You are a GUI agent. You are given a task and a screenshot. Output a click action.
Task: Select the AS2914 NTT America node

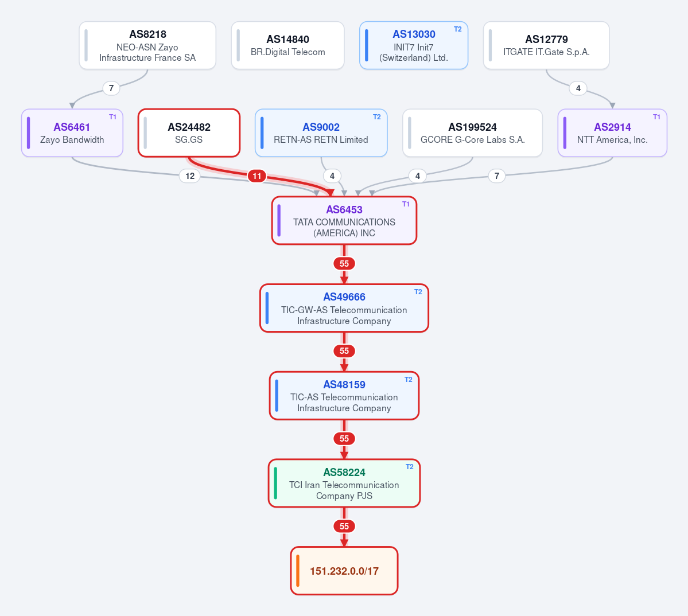tap(612, 133)
